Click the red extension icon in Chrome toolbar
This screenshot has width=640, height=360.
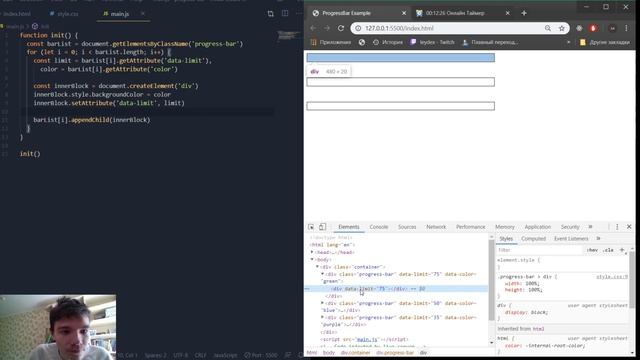pyautogui.click(x=593, y=28)
